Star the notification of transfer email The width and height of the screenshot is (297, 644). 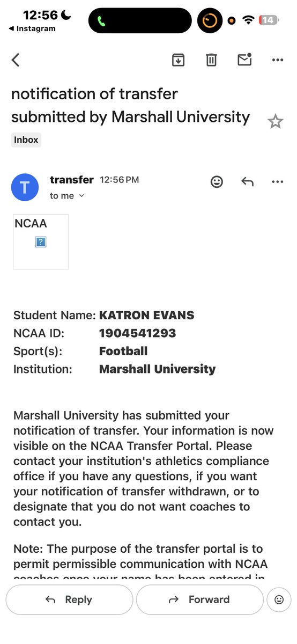pos(275,122)
